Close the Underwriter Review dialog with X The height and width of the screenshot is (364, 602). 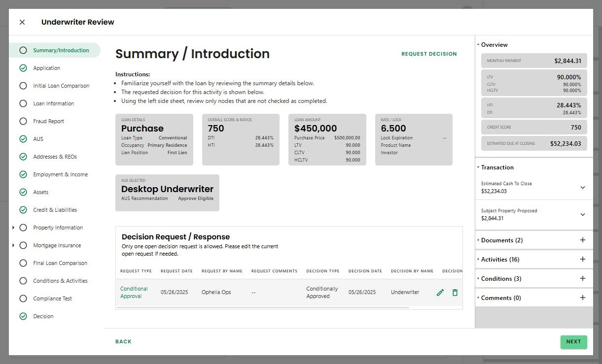coord(22,22)
